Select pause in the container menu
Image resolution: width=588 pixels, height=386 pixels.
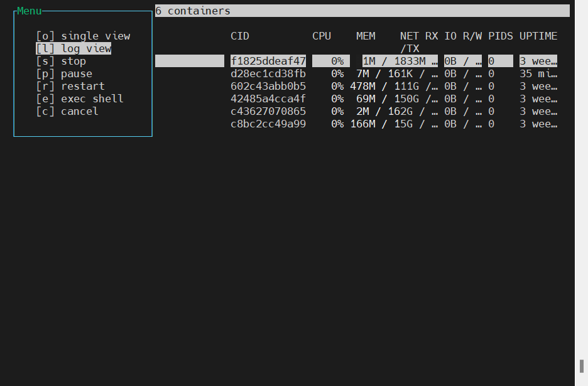click(64, 74)
